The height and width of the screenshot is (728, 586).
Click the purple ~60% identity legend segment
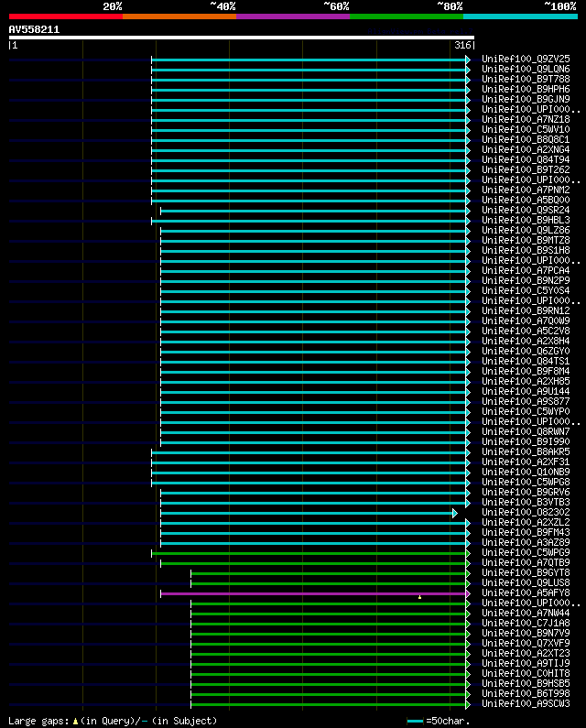click(x=293, y=16)
